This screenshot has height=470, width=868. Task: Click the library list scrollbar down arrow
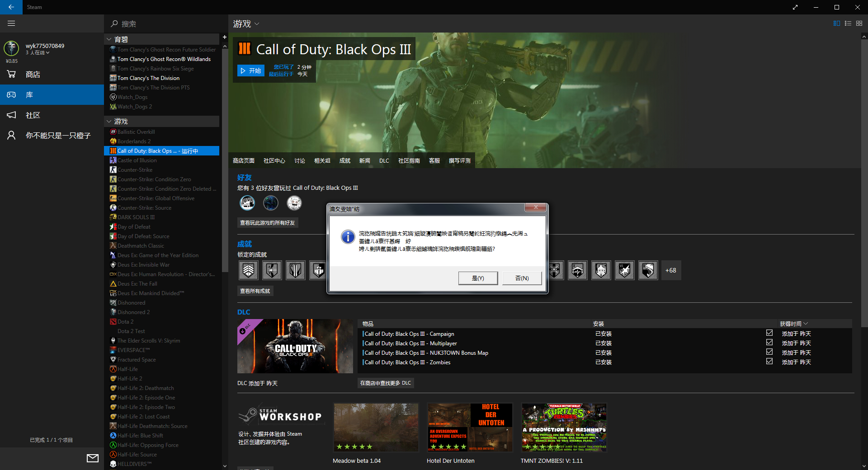[x=225, y=466]
